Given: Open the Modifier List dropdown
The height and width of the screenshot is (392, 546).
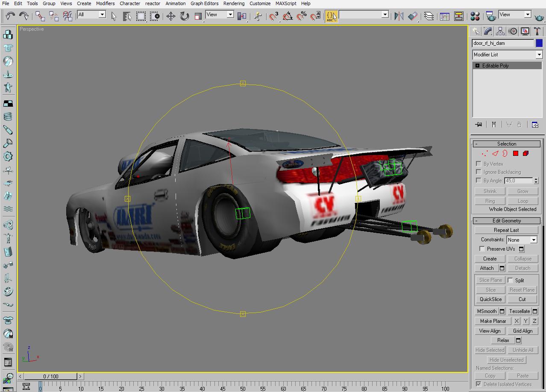Looking at the screenshot, I should [540, 55].
